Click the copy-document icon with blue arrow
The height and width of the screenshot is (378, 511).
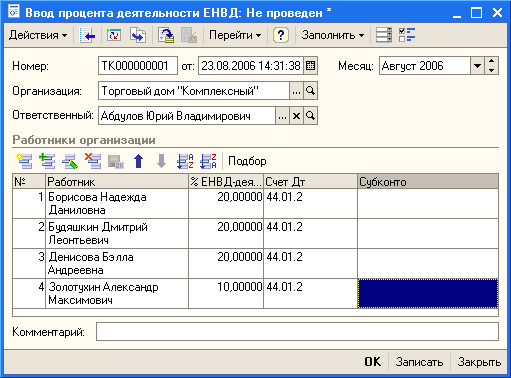coord(138,35)
